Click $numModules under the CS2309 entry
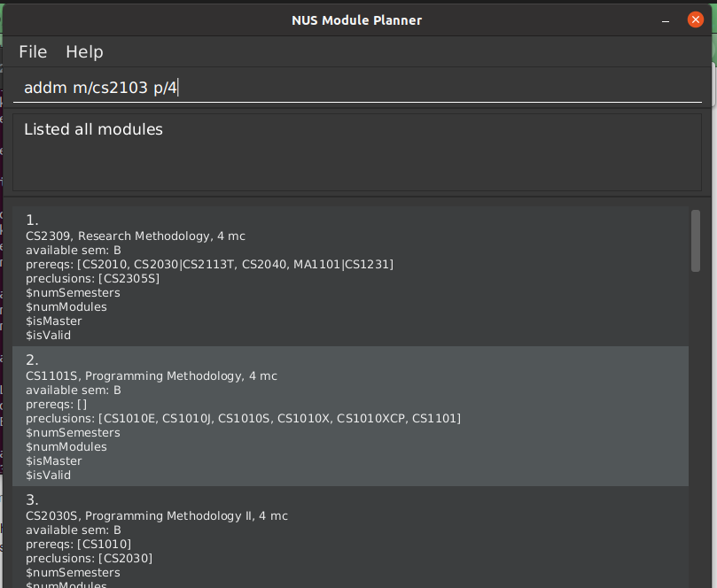Screen dimensions: 717x588 (66, 307)
